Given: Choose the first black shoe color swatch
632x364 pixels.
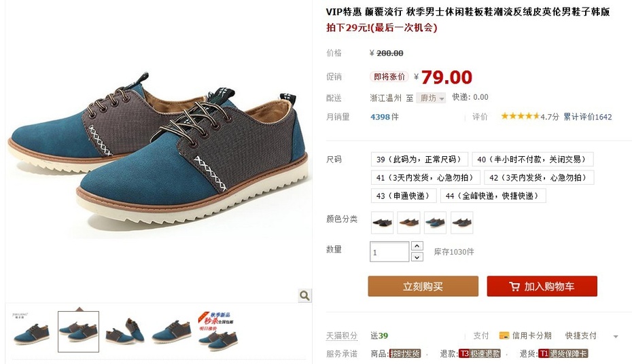Looking at the screenshot, I should [x=382, y=223].
